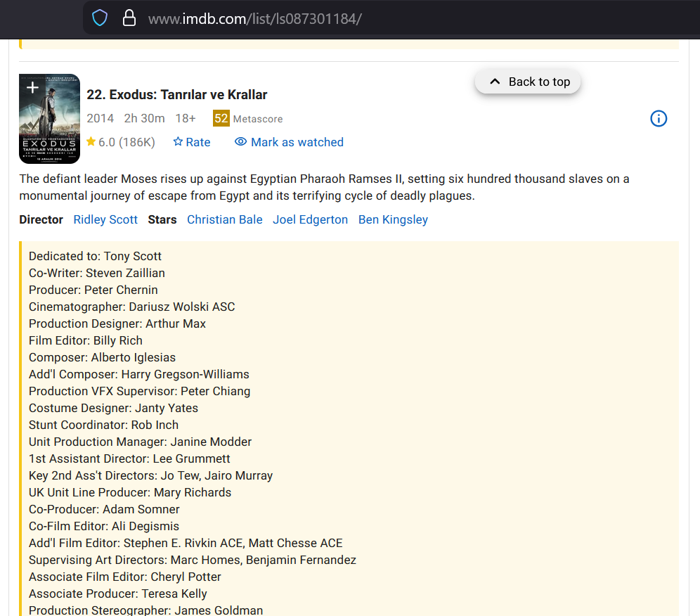The width and height of the screenshot is (700, 616).
Task: Select the Ben Kingsley star link
Action: pyautogui.click(x=393, y=219)
